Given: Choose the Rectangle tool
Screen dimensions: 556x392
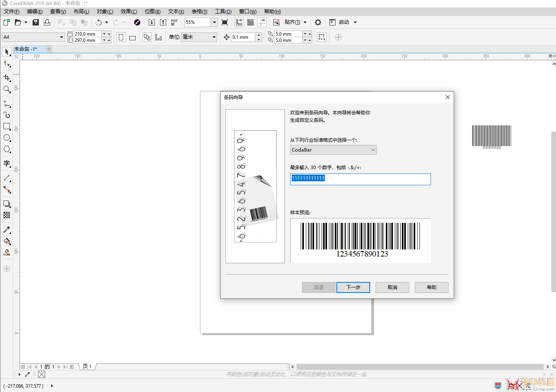Looking at the screenshot, I should coord(7,126).
